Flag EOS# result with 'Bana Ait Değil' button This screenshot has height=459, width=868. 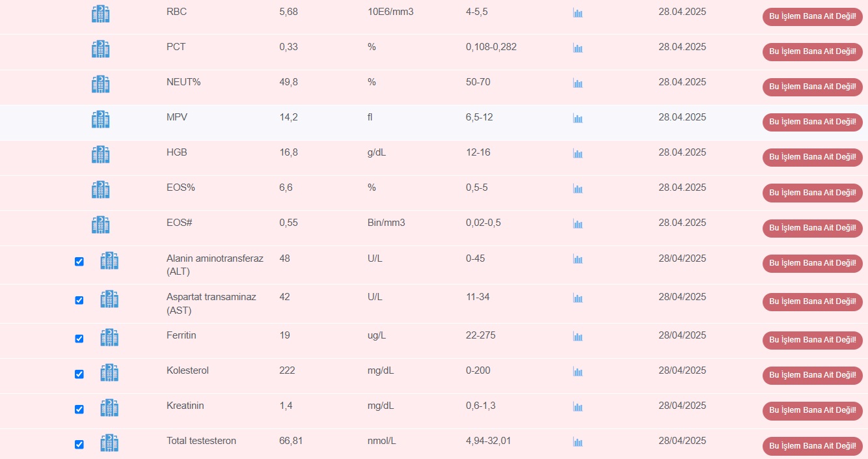coord(813,228)
